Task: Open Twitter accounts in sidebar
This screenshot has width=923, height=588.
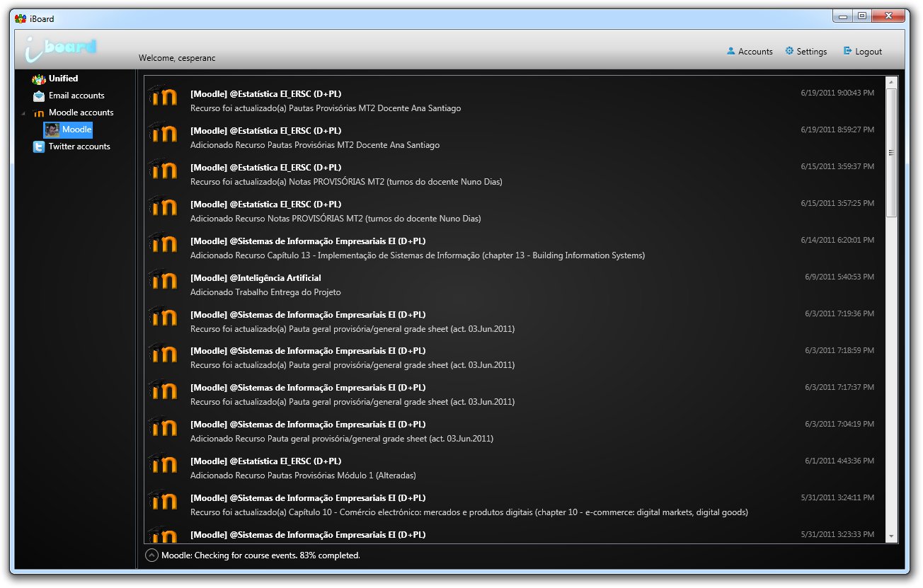Action: 79,146
